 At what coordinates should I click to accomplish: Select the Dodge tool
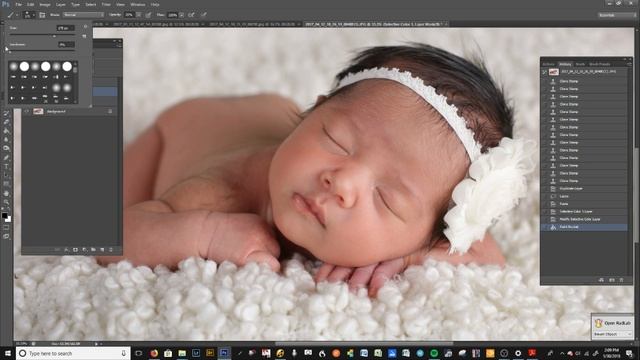[6, 148]
